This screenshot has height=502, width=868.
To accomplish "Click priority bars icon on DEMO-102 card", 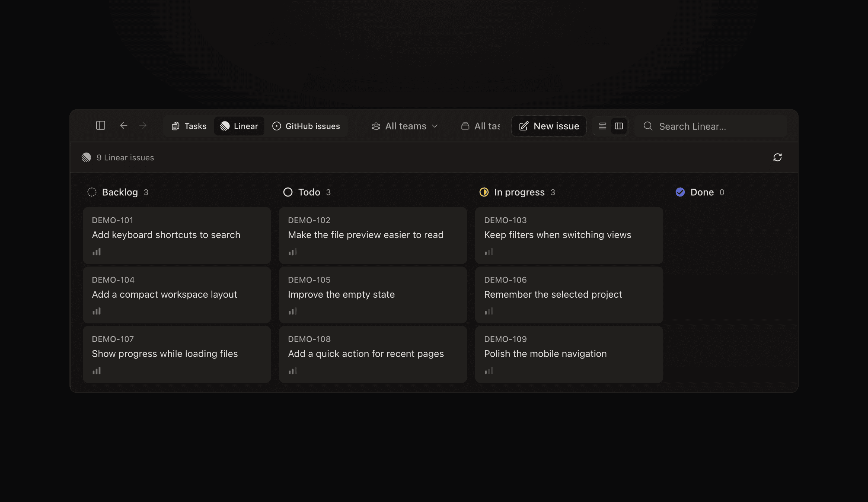I will click(292, 252).
